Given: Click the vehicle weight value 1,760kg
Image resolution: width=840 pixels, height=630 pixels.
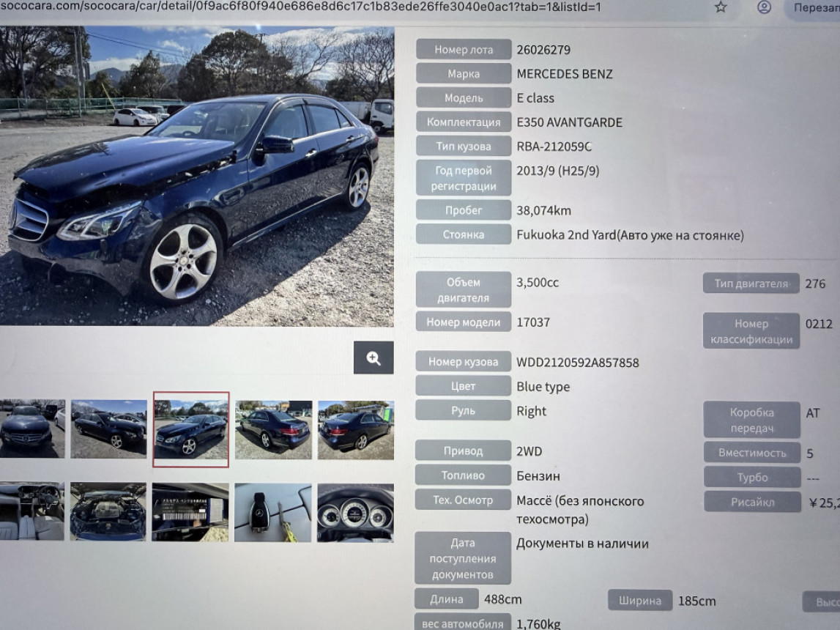Looking at the screenshot, I should pyautogui.click(x=538, y=624).
